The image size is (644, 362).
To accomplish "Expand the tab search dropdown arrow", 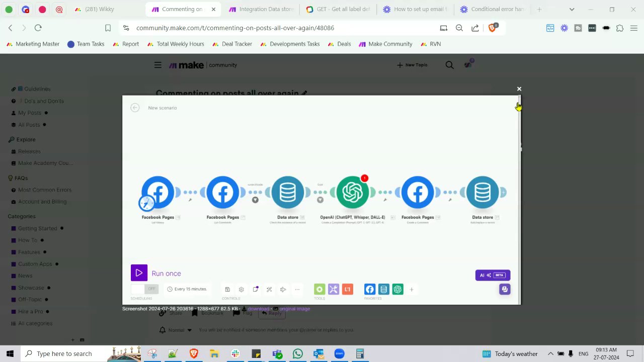I will click(572, 9).
